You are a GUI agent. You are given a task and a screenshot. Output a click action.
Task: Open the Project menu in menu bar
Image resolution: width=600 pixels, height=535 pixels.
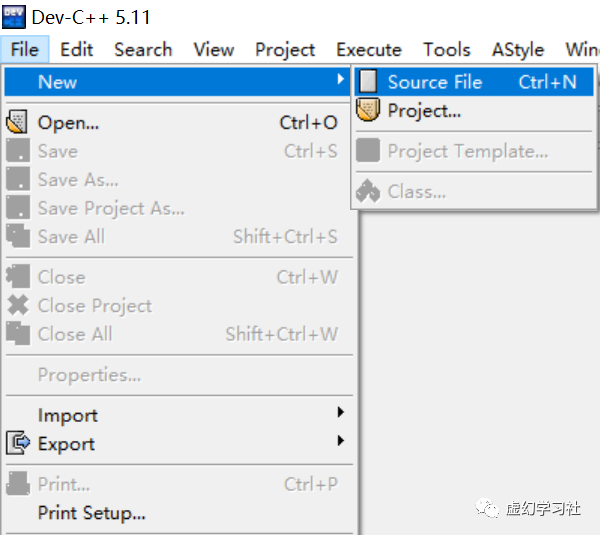(285, 49)
